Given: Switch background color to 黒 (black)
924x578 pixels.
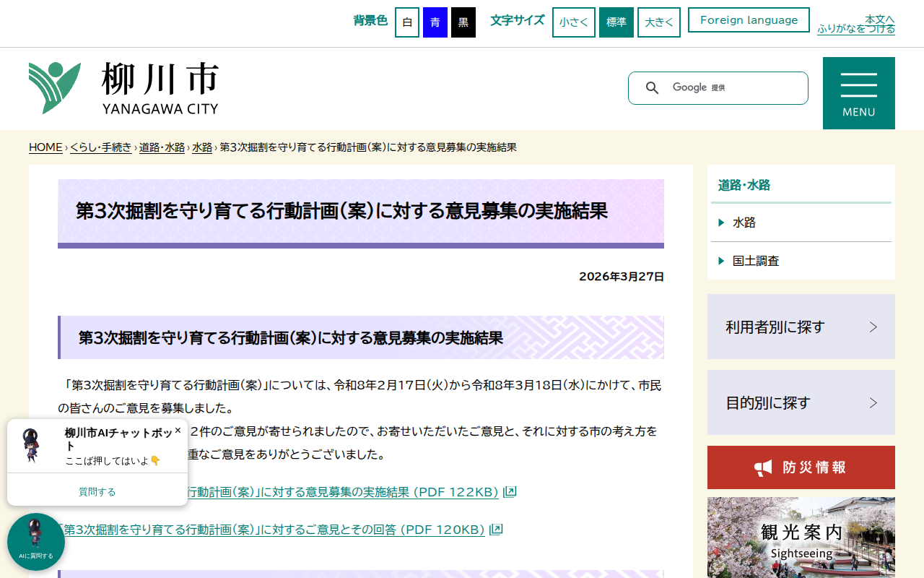Looking at the screenshot, I should (x=463, y=22).
